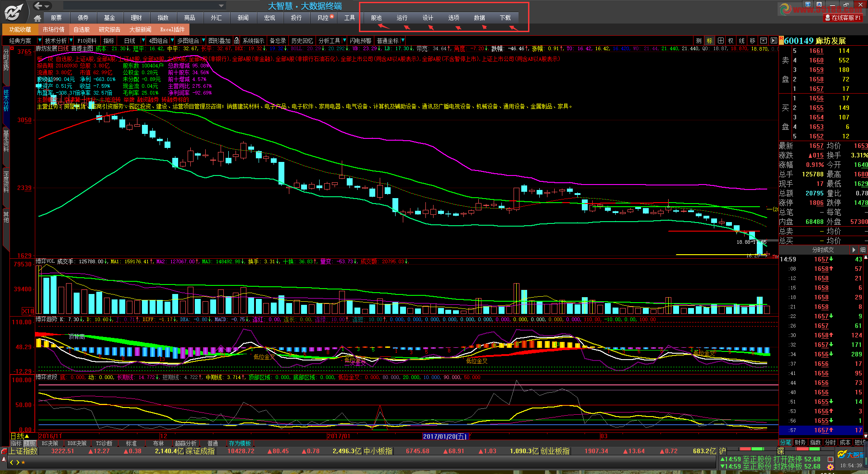
Task: Click the collapse panel up-arrow icon
Action: point(764,41)
